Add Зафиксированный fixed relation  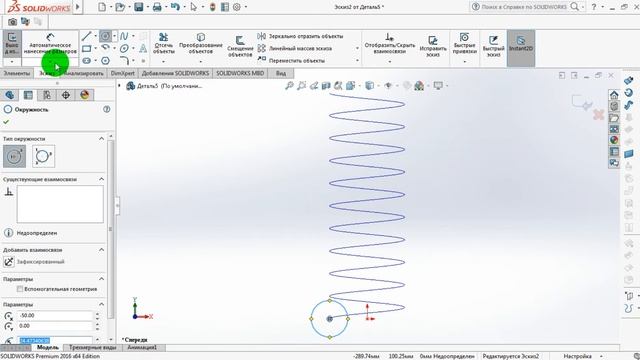coord(35,262)
